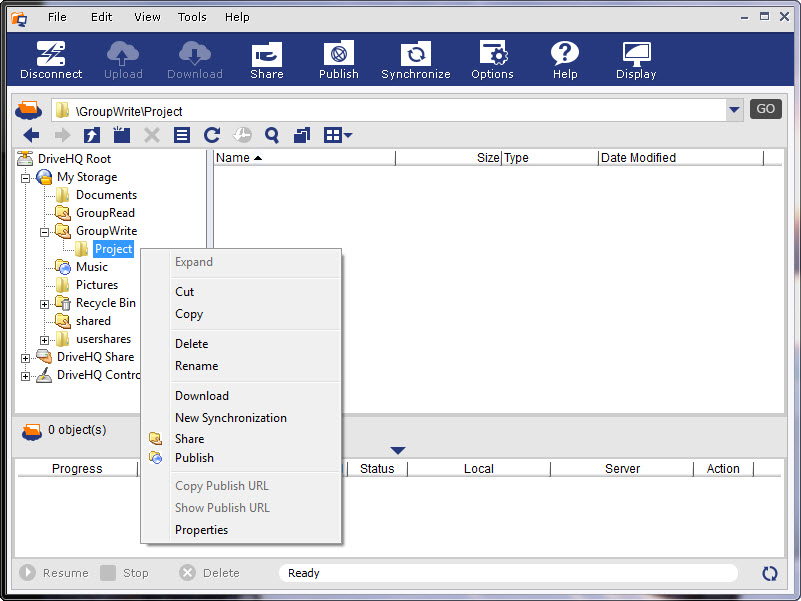Open Options gear icon
Screen dimensions: 801x601
coord(492,60)
